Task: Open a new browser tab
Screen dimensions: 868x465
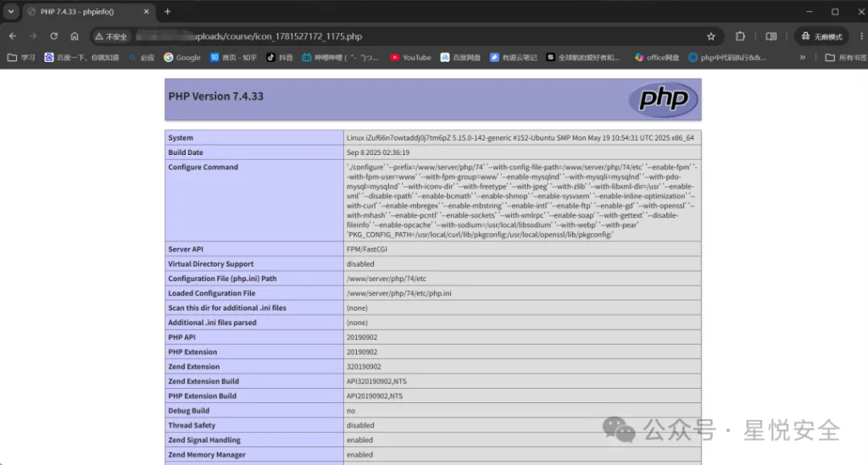Action: pos(167,12)
